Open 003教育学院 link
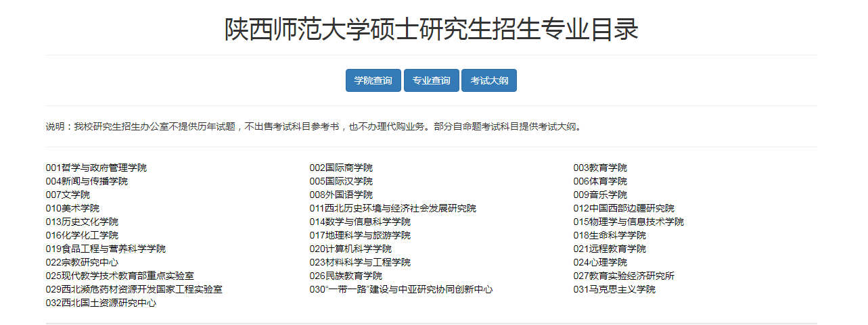Screen dimensions: 868x325 pyautogui.click(x=600, y=168)
